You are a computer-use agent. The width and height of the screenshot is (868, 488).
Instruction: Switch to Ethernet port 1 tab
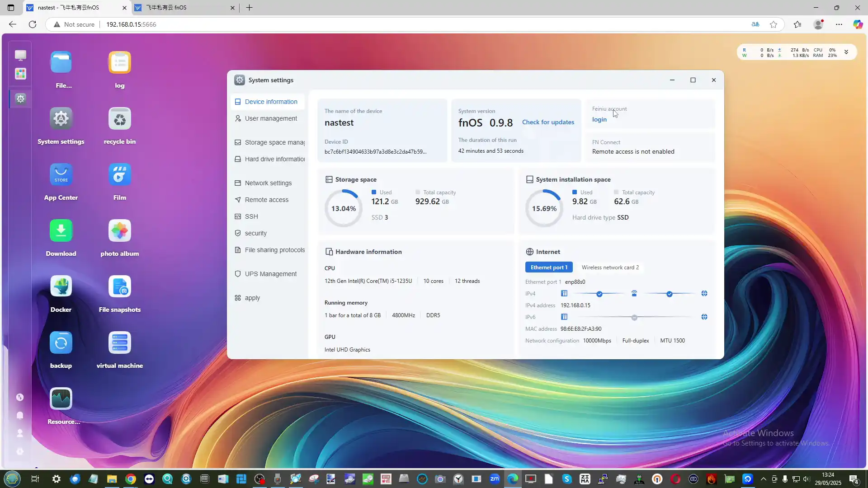tap(549, 267)
